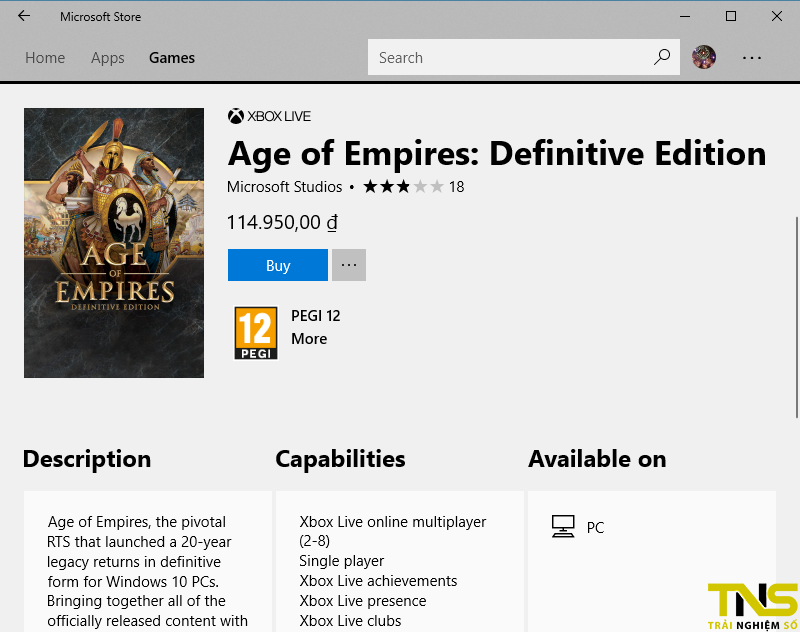The width and height of the screenshot is (800, 632).
Task: Click the PC monitor icon
Action: pos(563,526)
